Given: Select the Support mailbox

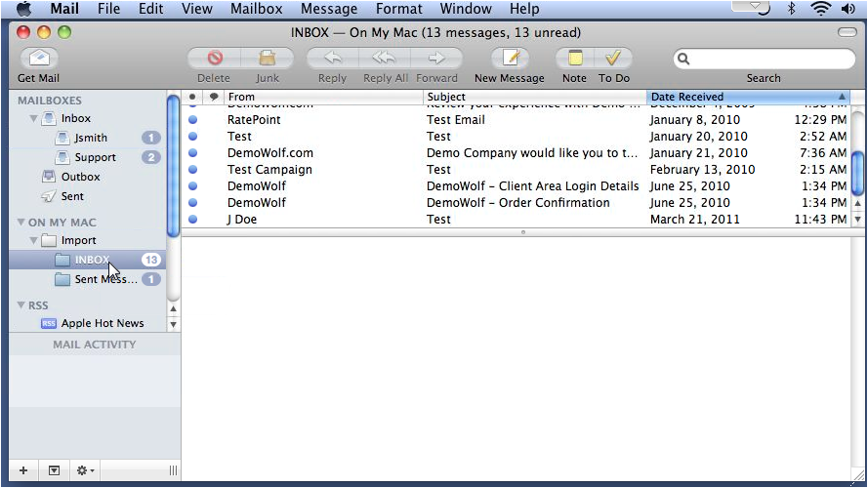Looking at the screenshot, I should coord(95,157).
